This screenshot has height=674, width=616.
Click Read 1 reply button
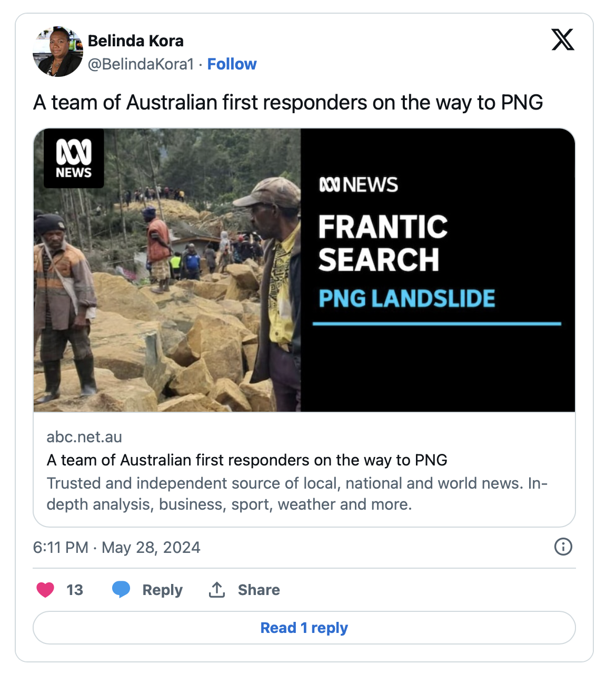click(304, 628)
